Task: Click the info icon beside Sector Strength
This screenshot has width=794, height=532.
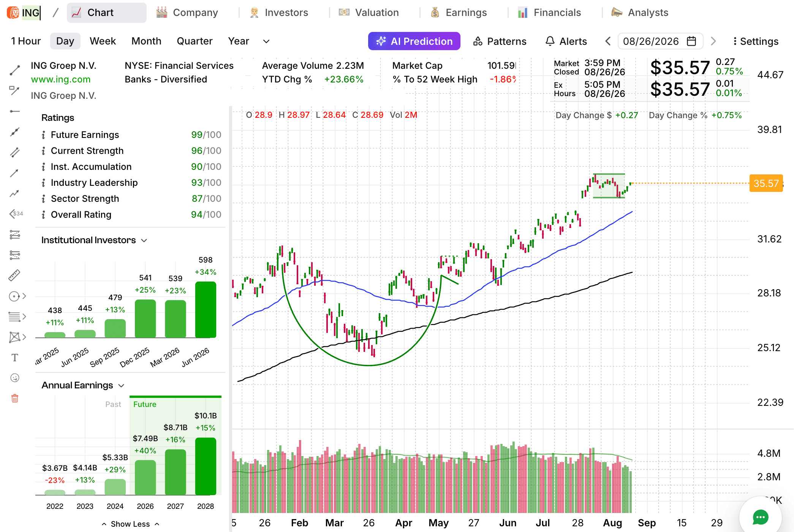Action: pos(43,199)
